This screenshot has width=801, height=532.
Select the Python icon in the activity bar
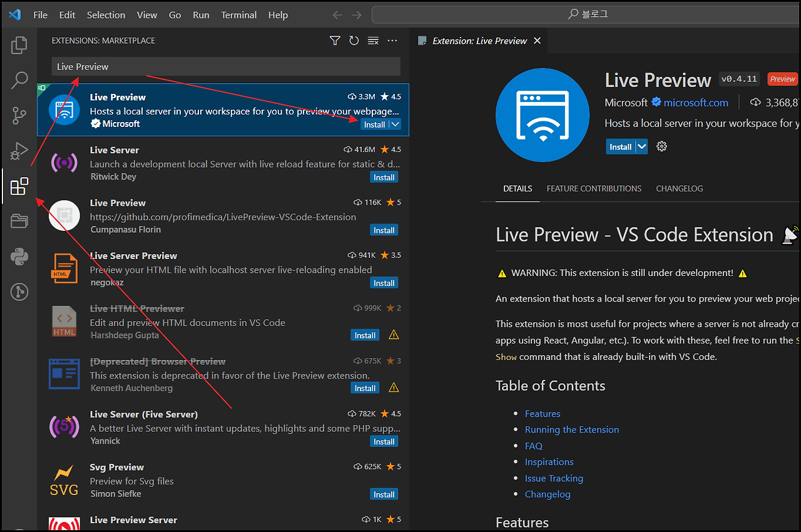pos(19,257)
